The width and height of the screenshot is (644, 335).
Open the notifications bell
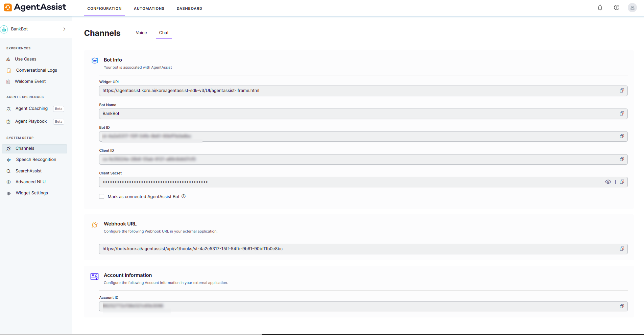tap(600, 7)
